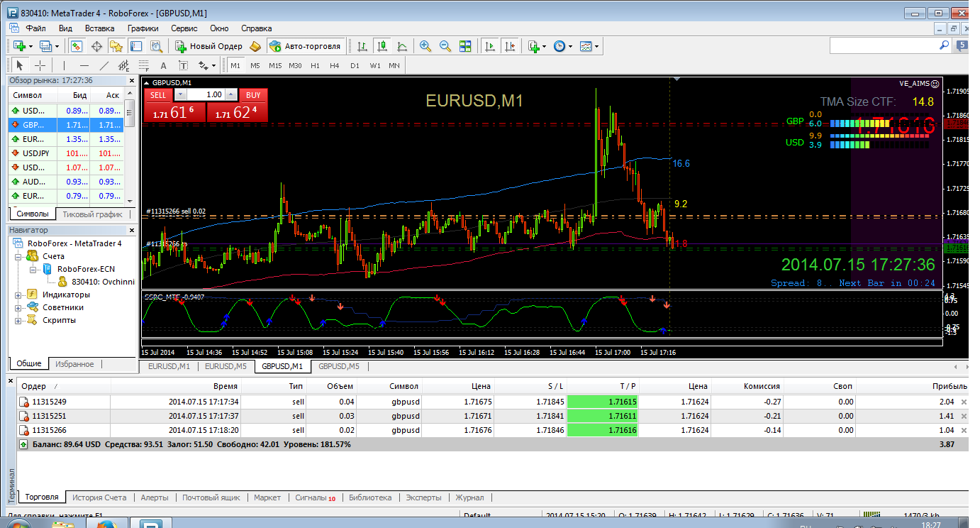Switch to the GBPUSD,M5 chart tab

[x=339, y=366]
